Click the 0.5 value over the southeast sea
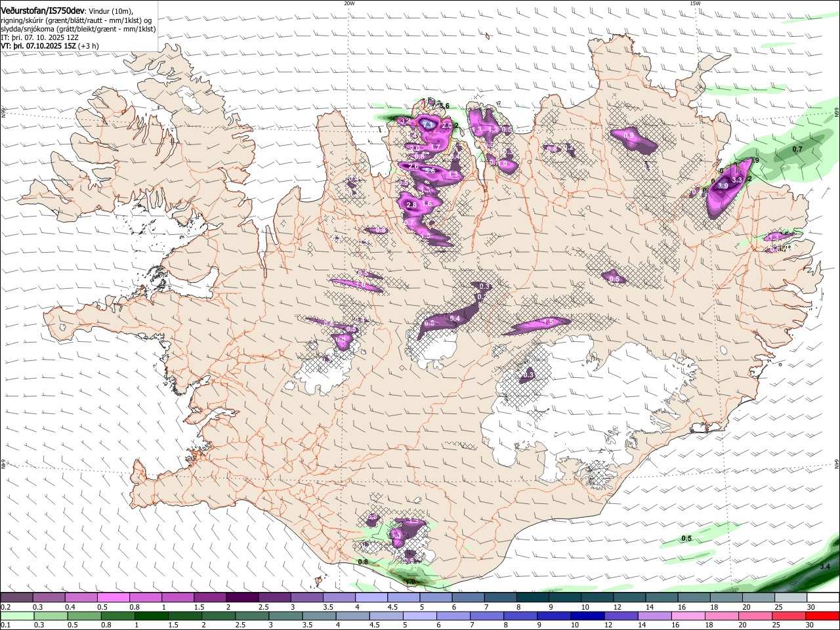 [686, 539]
